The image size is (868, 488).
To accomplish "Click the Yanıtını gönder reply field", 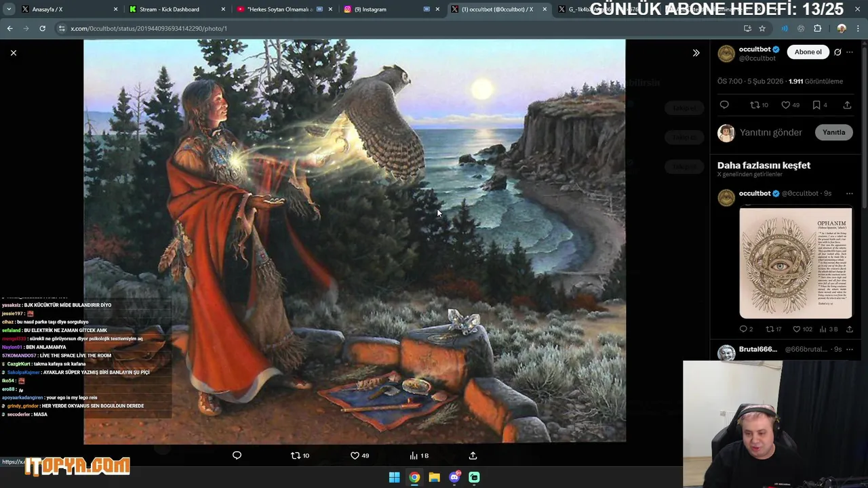I will click(771, 132).
